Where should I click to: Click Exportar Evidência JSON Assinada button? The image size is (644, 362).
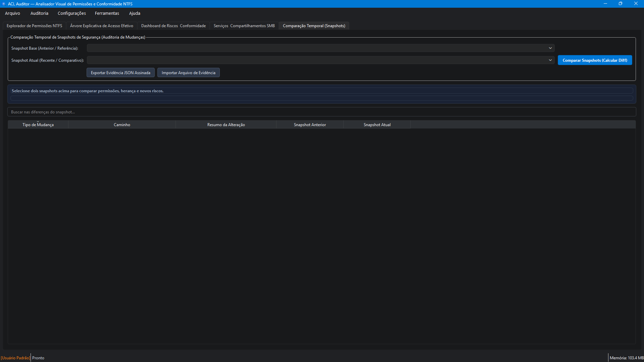pyautogui.click(x=120, y=73)
